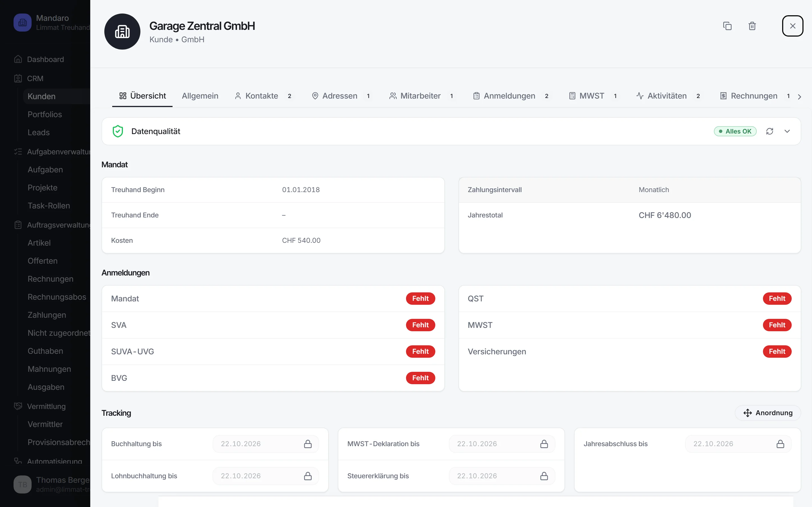The width and height of the screenshot is (812, 507).
Task: Show more tabs with right chevron
Action: [x=800, y=97]
